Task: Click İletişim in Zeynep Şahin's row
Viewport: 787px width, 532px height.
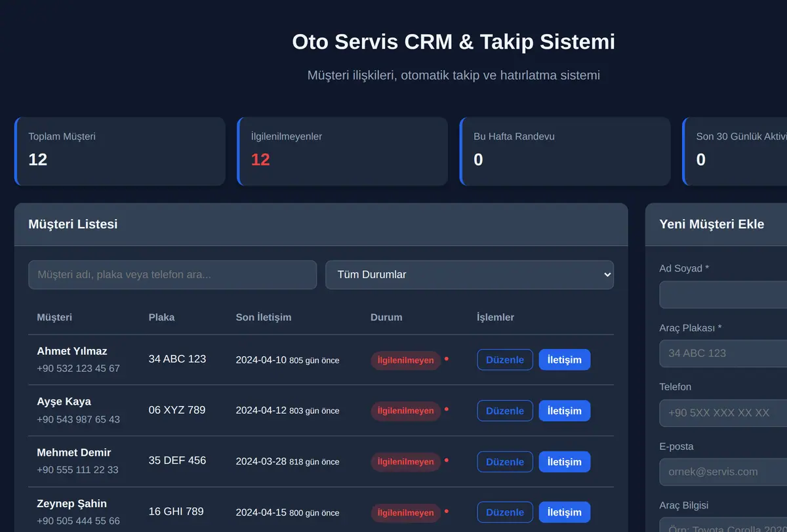Action: point(565,512)
